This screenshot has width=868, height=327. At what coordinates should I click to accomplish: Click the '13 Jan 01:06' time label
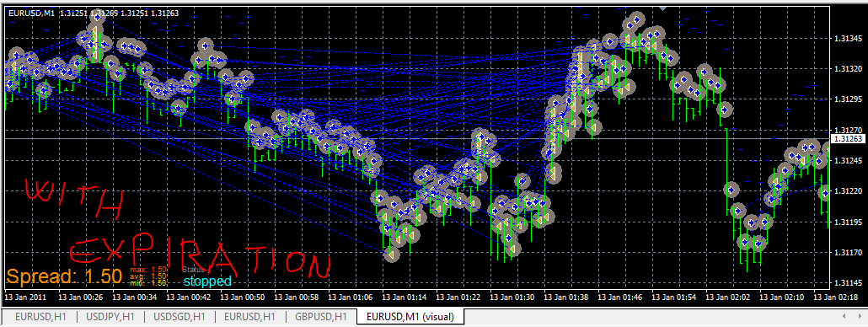[x=351, y=298]
